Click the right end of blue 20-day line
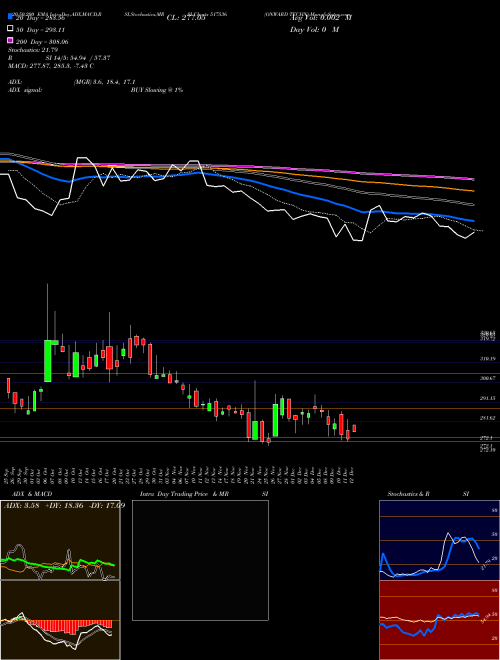This screenshot has width=500, height=660. [x=473, y=221]
